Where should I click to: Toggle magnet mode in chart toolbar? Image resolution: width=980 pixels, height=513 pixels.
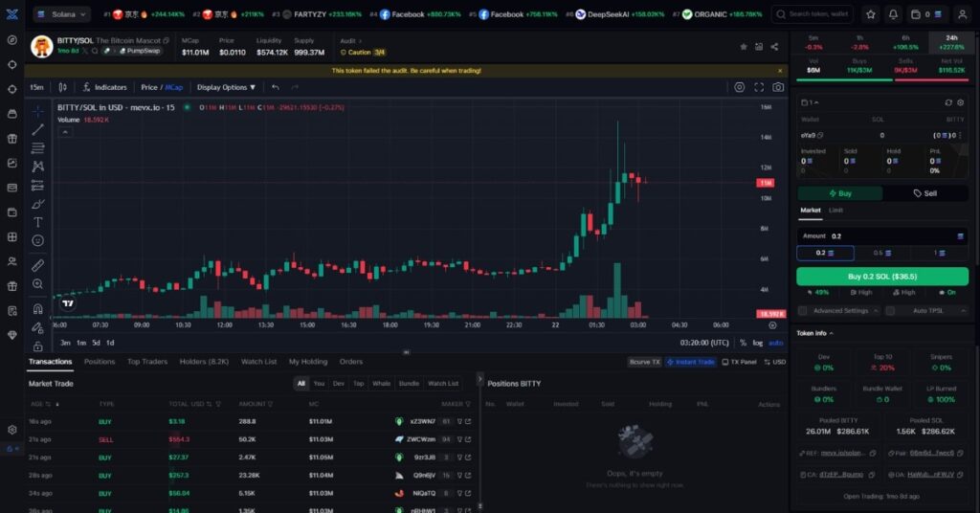click(x=38, y=309)
